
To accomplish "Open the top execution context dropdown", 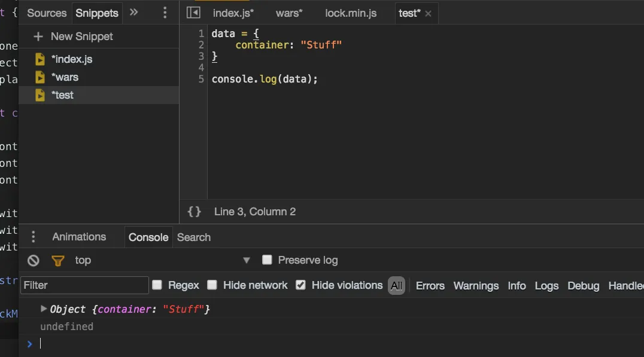I will click(162, 260).
